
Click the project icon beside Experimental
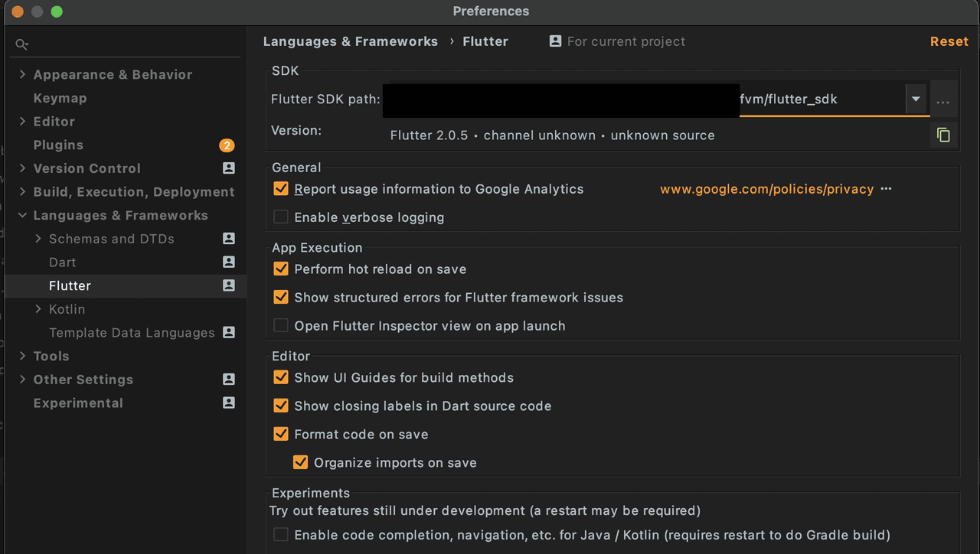coord(228,402)
